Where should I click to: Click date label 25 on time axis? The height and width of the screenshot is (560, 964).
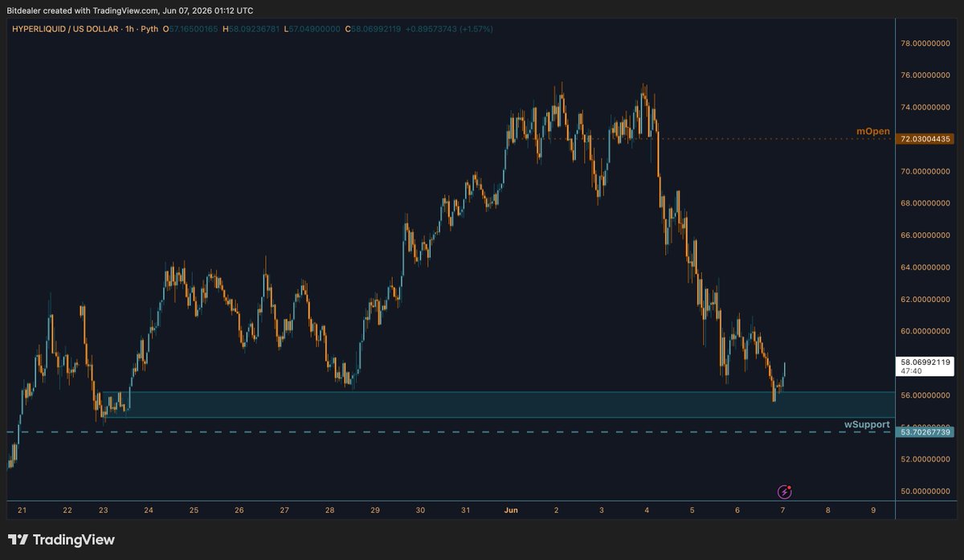point(194,510)
